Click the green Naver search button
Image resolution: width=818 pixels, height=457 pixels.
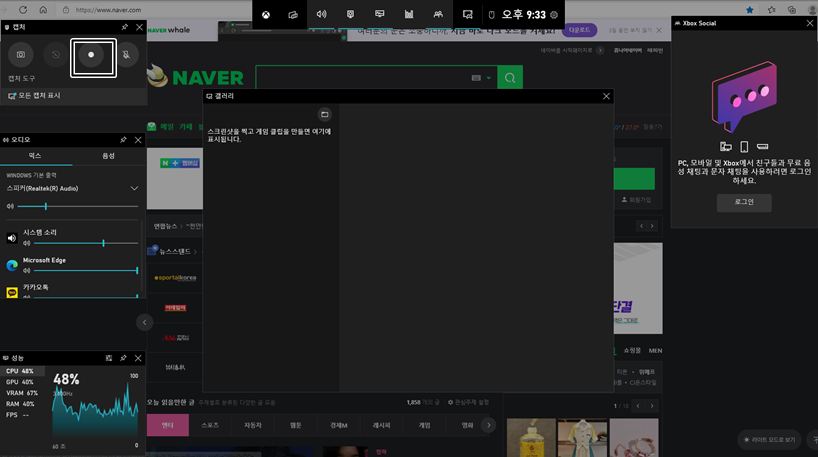pyautogui.click(x=510, y=78)
